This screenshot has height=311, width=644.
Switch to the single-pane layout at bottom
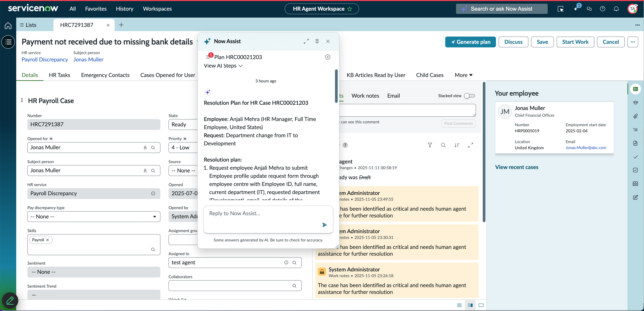click(x=481, y=305)
